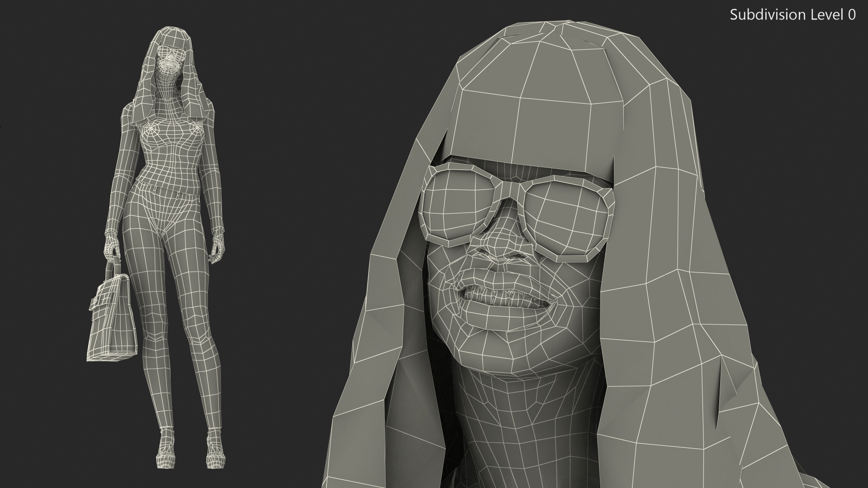
Task: Click the right hand of full-body model
Action: coord(218,249)
